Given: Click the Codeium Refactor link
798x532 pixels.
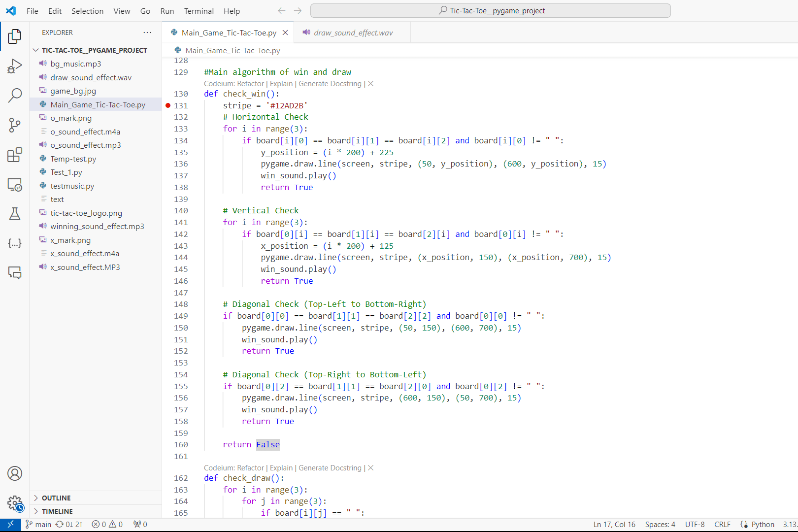Looking at the screenshot, I should point(250,83).
